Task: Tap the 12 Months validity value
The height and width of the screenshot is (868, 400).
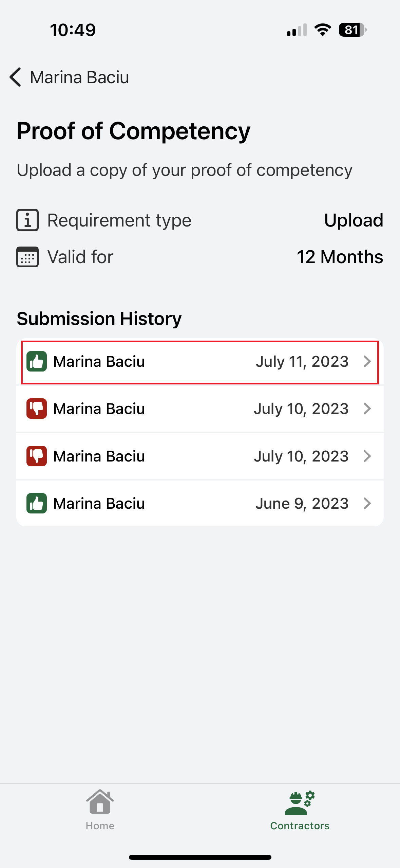Action: pos(340,257)
